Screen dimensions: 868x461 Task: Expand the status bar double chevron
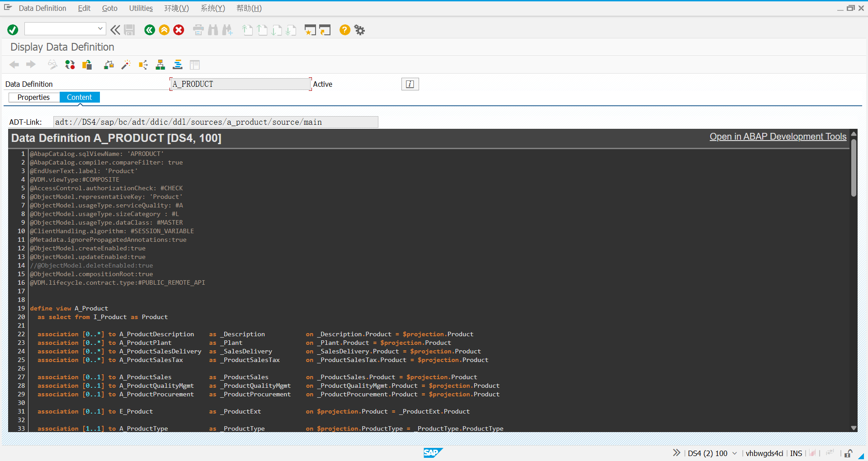click(676, 453)
